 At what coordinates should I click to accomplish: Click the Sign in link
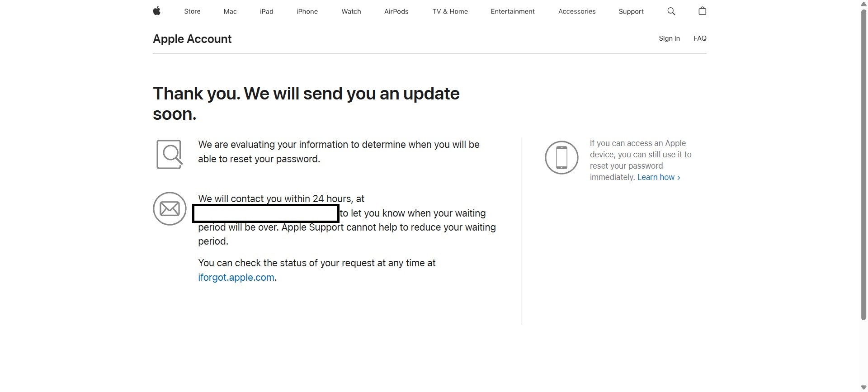(x=669, y=38)
